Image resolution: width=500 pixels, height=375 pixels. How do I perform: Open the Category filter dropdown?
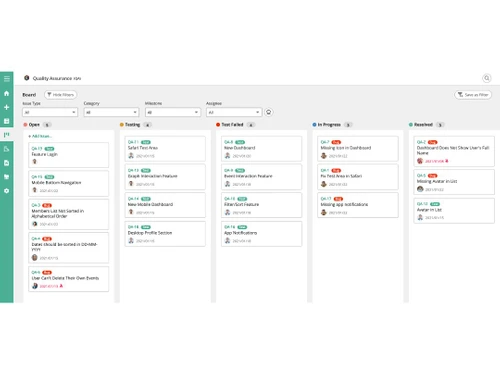(111, 112)
